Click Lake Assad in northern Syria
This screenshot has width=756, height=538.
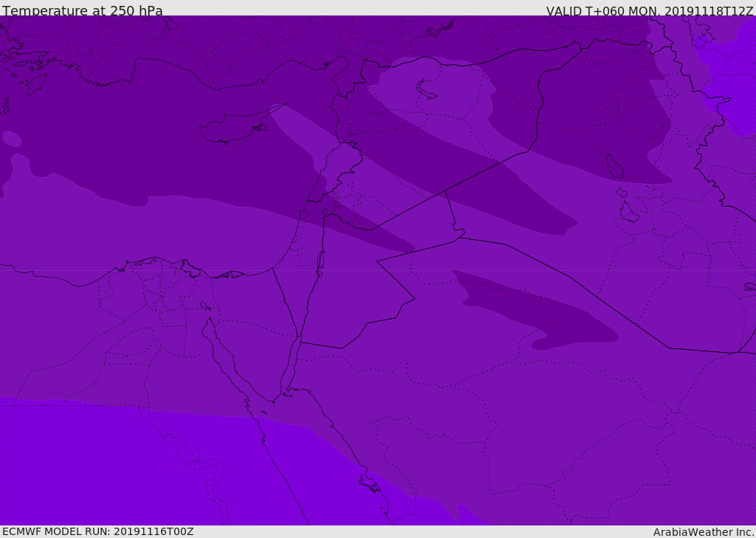click(x=427, y=90)
